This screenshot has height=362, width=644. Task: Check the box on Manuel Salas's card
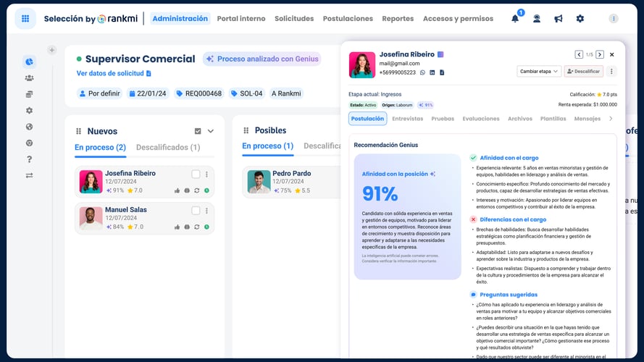pos(196,210)
